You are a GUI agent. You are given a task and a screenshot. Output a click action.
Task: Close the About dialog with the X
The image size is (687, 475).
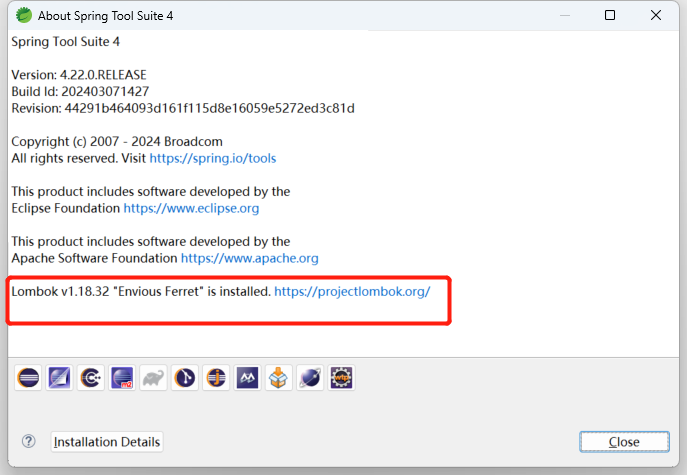[x=656, y=15]
